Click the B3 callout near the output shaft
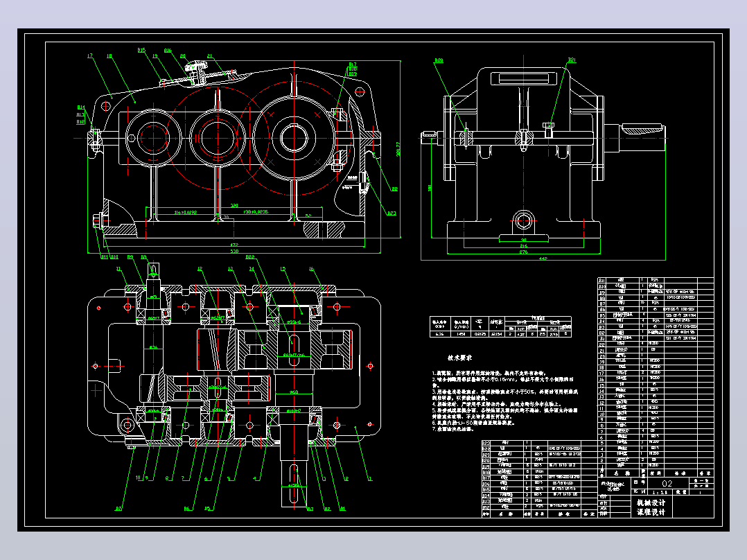The image size is (747, 560). pyautogui.click(x=310, y=509)
